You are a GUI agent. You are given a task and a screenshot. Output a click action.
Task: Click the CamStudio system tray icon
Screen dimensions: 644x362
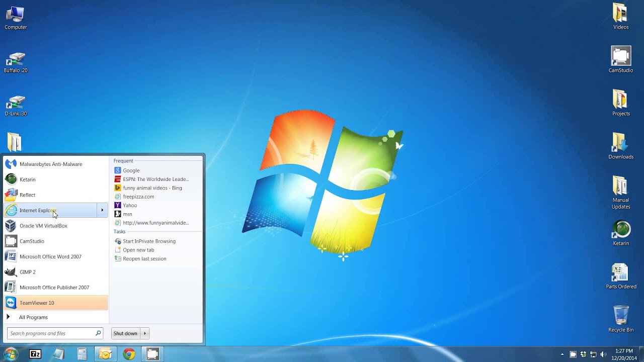pos(573,354)
